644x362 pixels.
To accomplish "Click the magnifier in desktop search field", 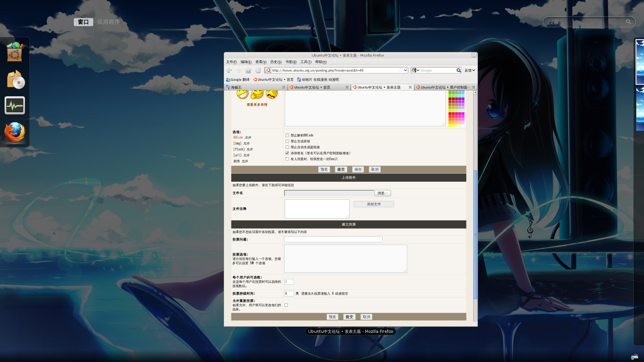I will pyautogui.click(x=628, y=22).
